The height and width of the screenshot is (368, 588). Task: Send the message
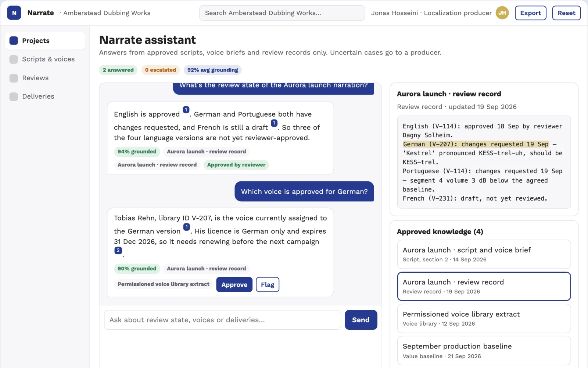[361, 320]
